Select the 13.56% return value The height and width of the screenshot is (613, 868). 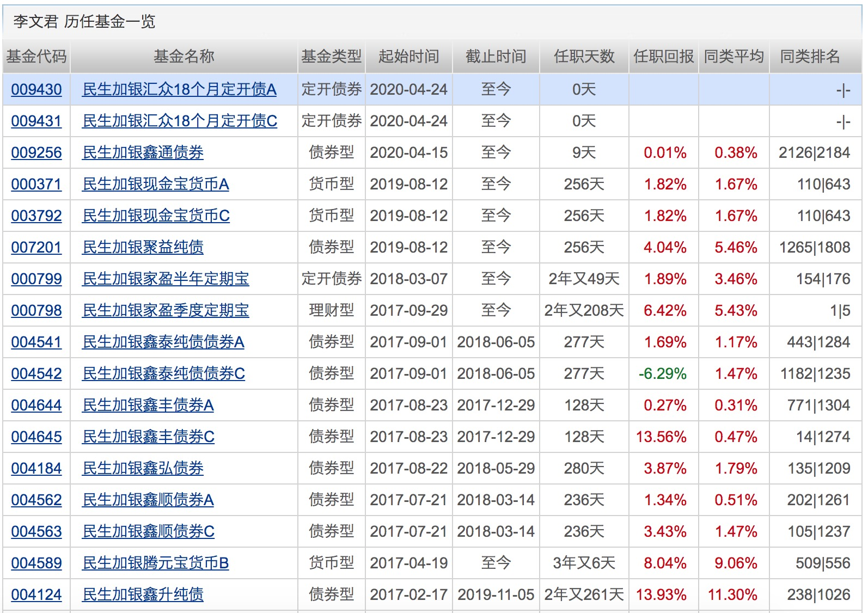[x=661, y=437]
